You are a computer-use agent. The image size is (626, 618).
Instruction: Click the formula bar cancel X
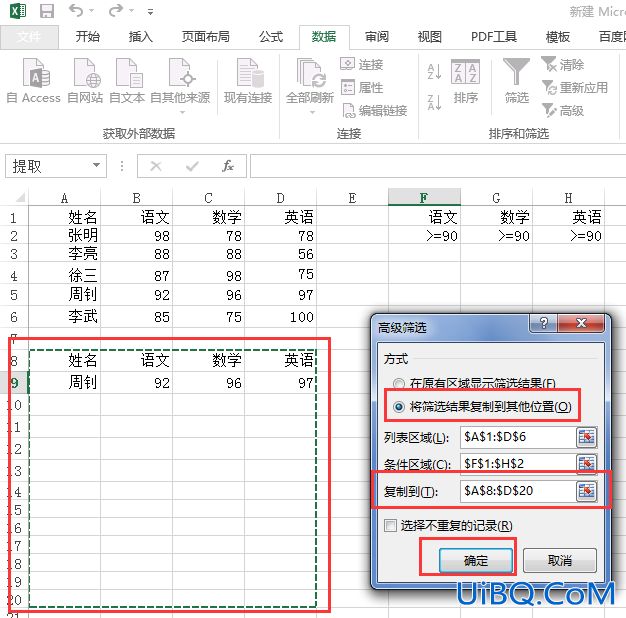coord(156,166)
